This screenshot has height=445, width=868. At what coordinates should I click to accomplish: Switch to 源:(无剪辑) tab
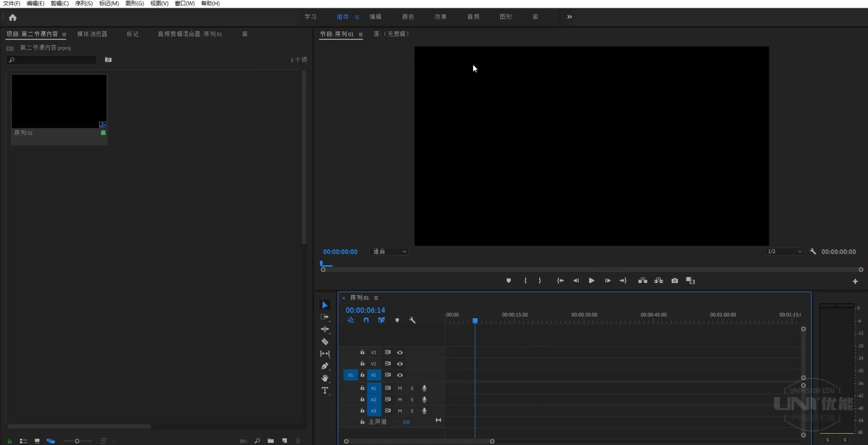392,34
